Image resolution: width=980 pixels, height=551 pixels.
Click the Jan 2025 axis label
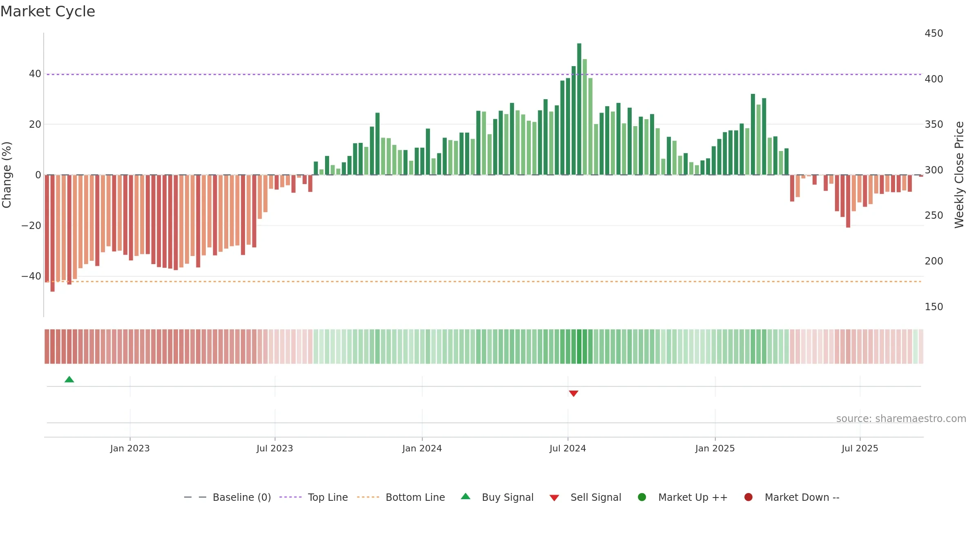coord(715,449)
